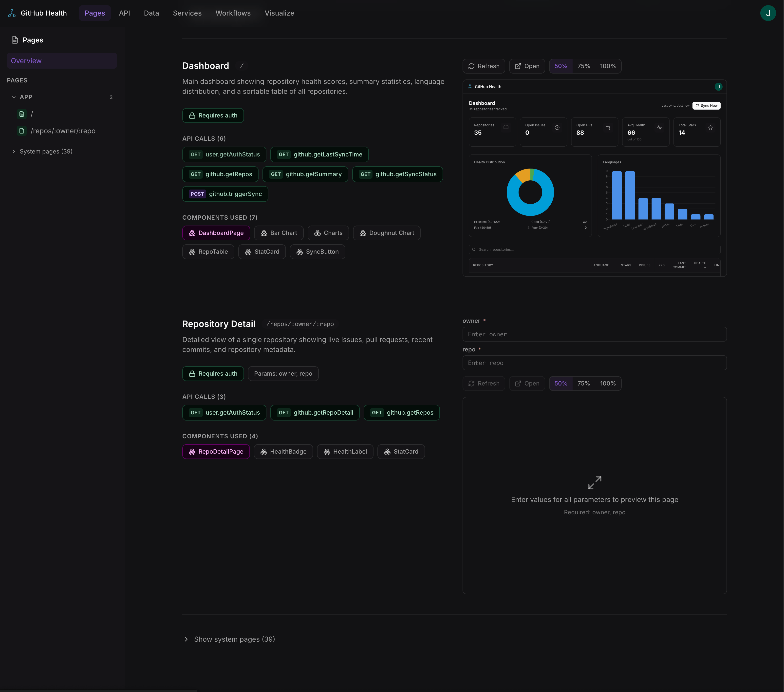Image resolution: width=784 pixels, height=692 pixels.
Task: Select the /repos/:owner/:repo page icon
Action: pos(22,131)
